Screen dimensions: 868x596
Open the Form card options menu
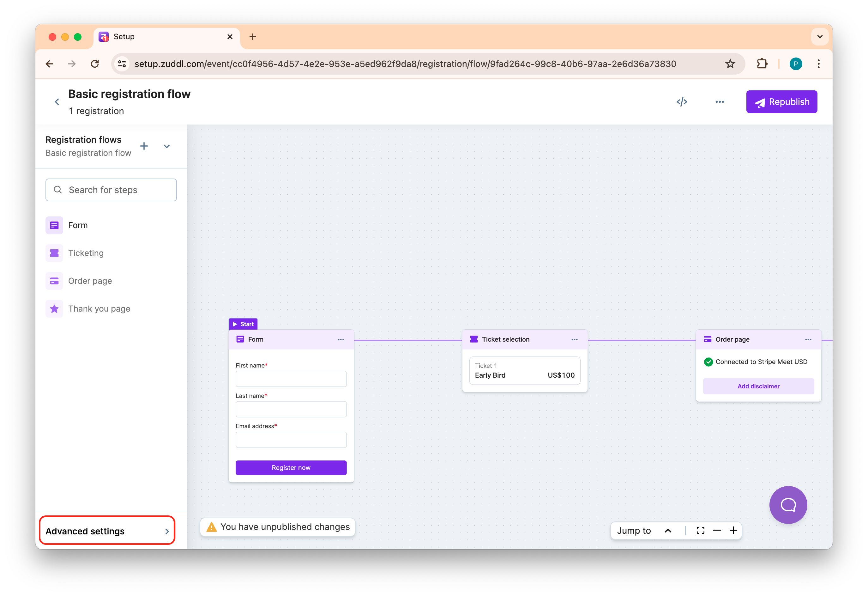click(341, 339)
